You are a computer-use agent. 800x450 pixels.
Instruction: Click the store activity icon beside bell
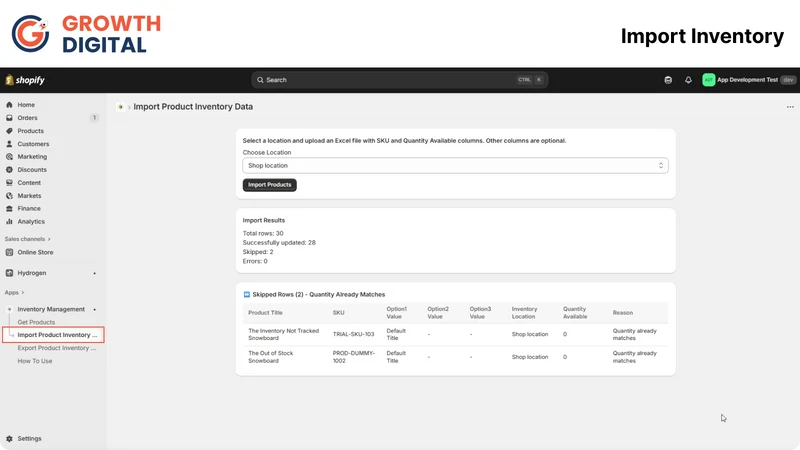(668, 80)
